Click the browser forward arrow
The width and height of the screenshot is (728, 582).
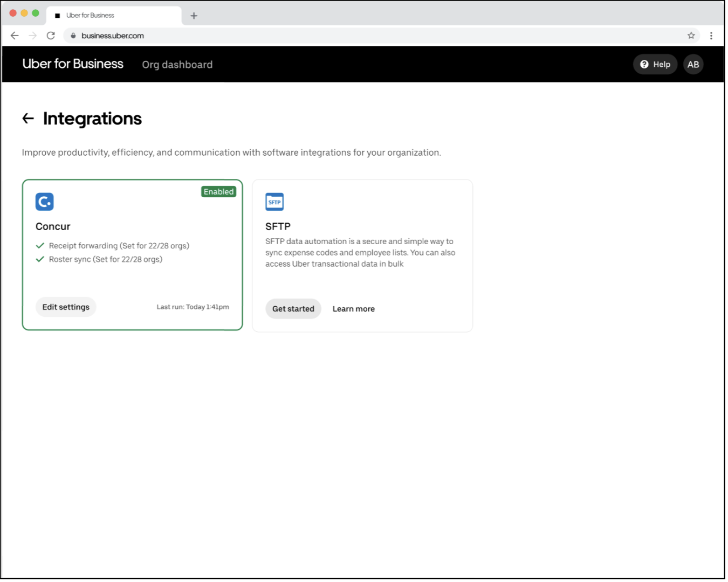click(x=33, y=36)
